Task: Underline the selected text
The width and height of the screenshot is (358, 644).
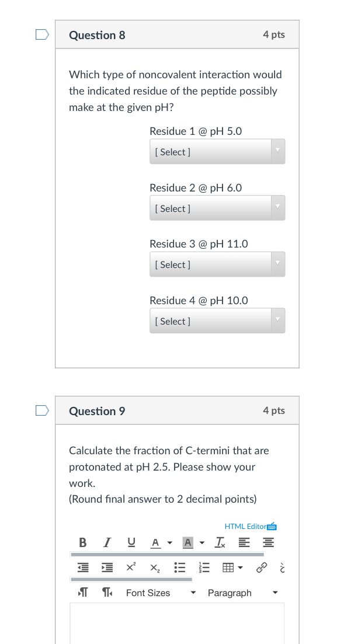Action: tap(131, 542)
